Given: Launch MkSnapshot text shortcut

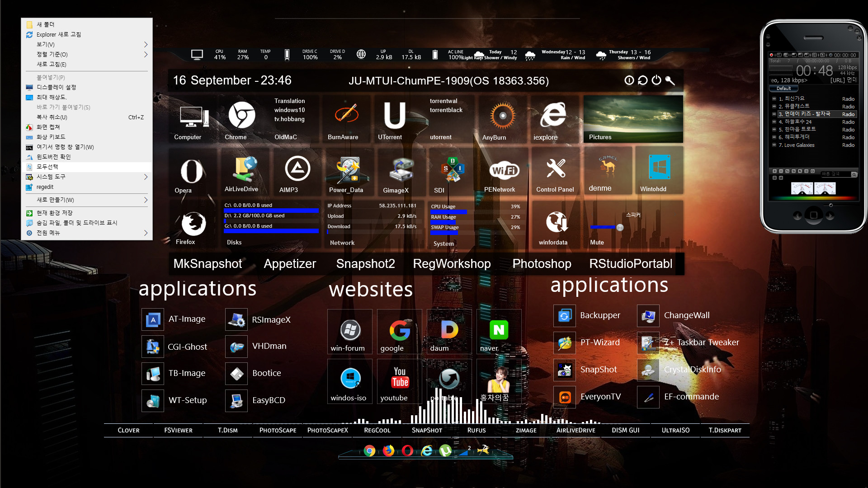Looking at the screenshot, I should tap(208, 264).
